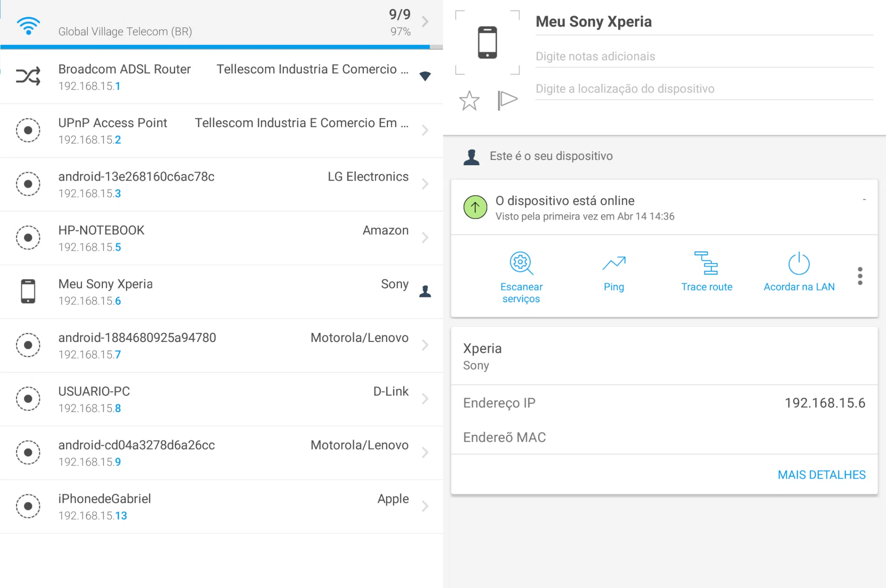The height and width of the screenshot is (588, 886).
Task: Click the blue scan progress bar
Action: (215, 47)
